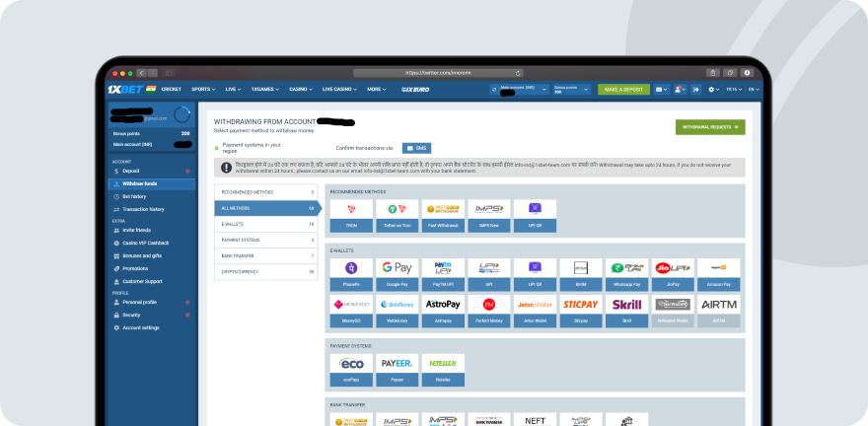Pick Sticpay e-wallet
The height and width of the screenshot is (426, 868).
click(581, 311)
